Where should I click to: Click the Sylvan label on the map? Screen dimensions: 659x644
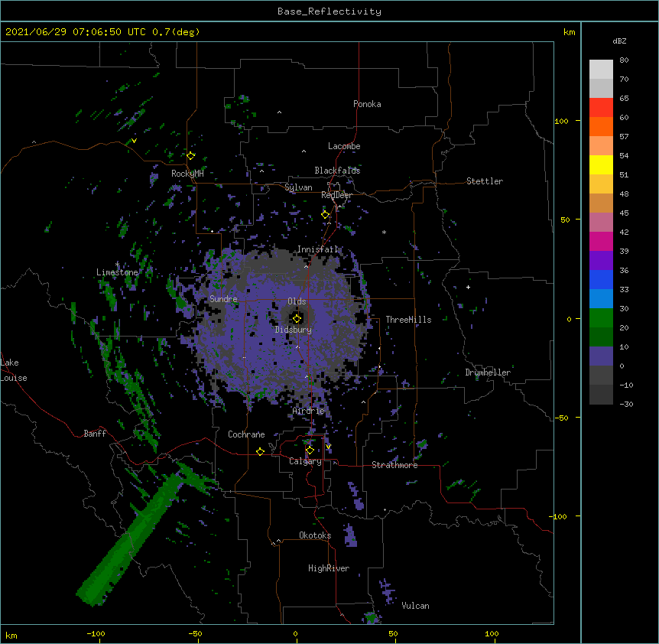pyautogui.click(x=298, y=187)
